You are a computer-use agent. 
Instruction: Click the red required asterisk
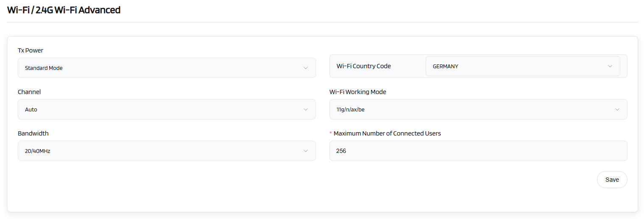[331, 133]
